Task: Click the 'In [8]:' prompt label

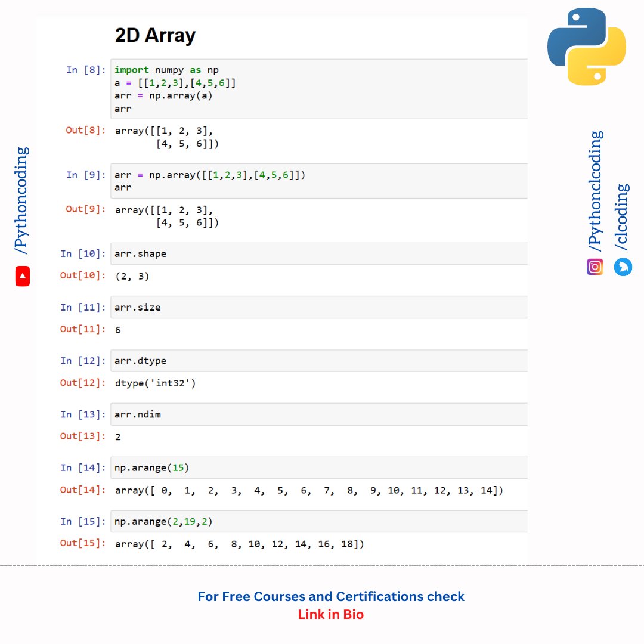Action: coord(86,70)
